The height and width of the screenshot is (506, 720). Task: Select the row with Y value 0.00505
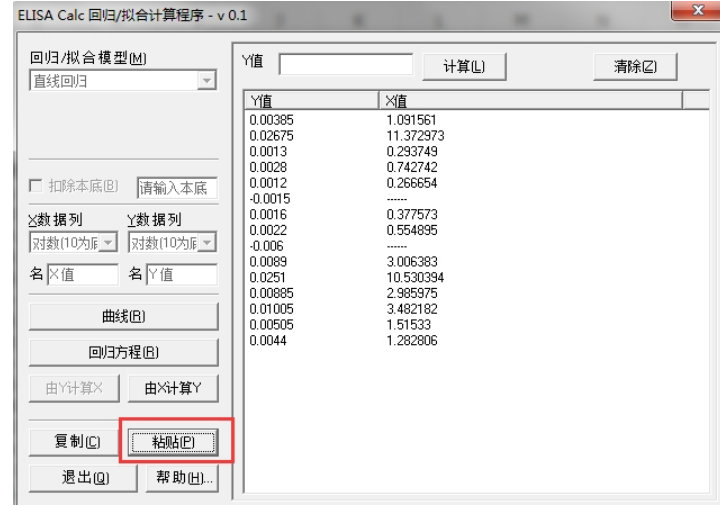click(477, 325)
